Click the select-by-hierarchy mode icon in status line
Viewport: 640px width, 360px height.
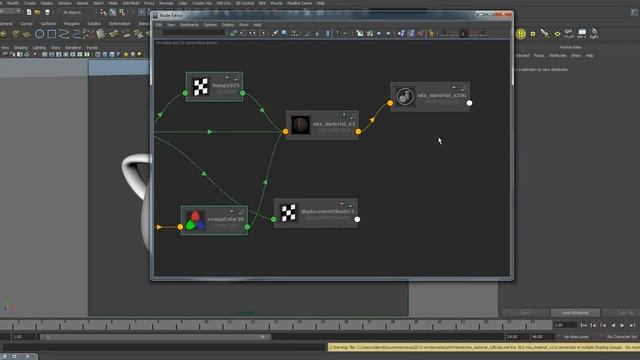click(x=103, y=12)
